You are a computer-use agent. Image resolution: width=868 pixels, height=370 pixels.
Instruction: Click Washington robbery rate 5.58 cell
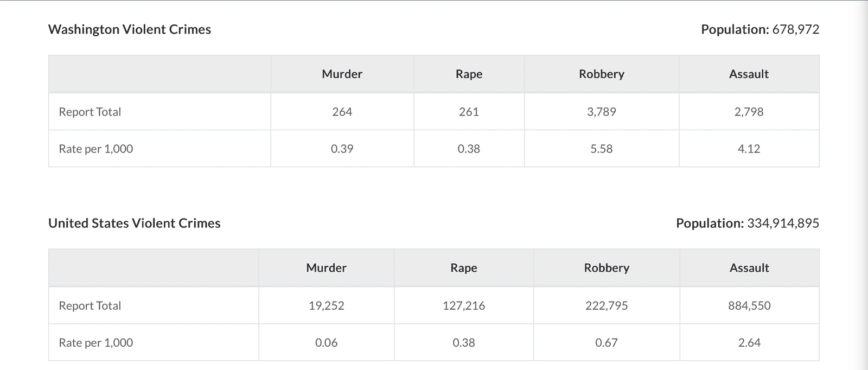tap(601, 149)
